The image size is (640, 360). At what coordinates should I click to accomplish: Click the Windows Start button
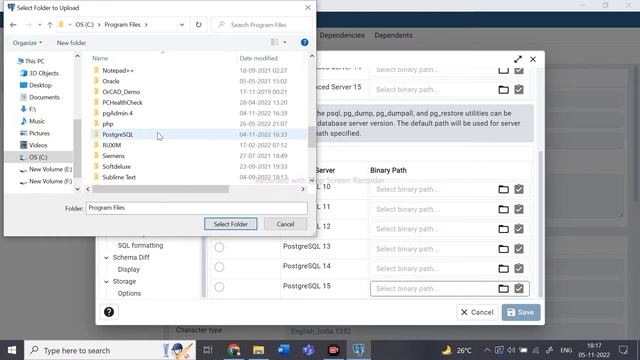pyautogui.click(x=12, y=350)
